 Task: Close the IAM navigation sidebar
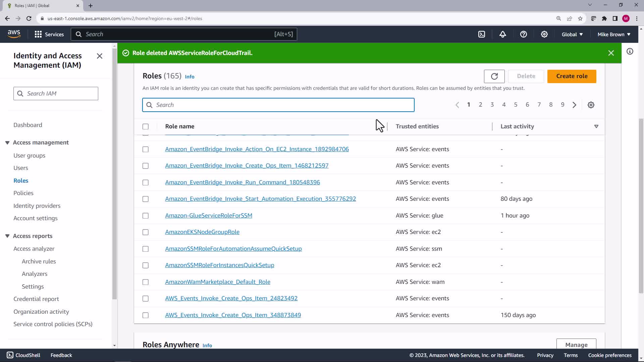click(x=99, y=56)
